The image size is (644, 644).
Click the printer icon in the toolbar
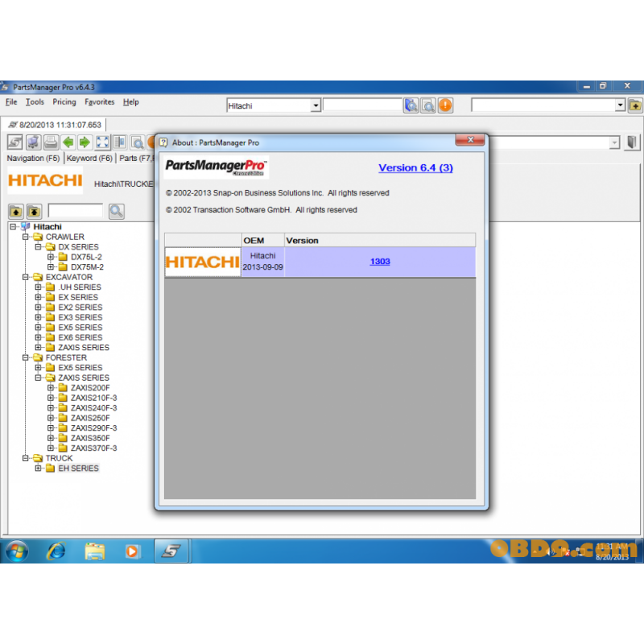[x=51, y=142]
